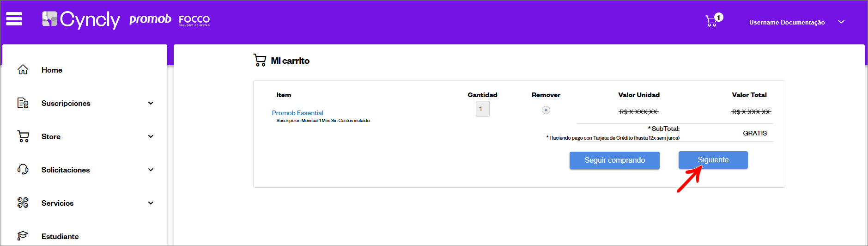Click the Seguir comprando button
Viewport: 868px width, 246px height.
coord(614,160)
